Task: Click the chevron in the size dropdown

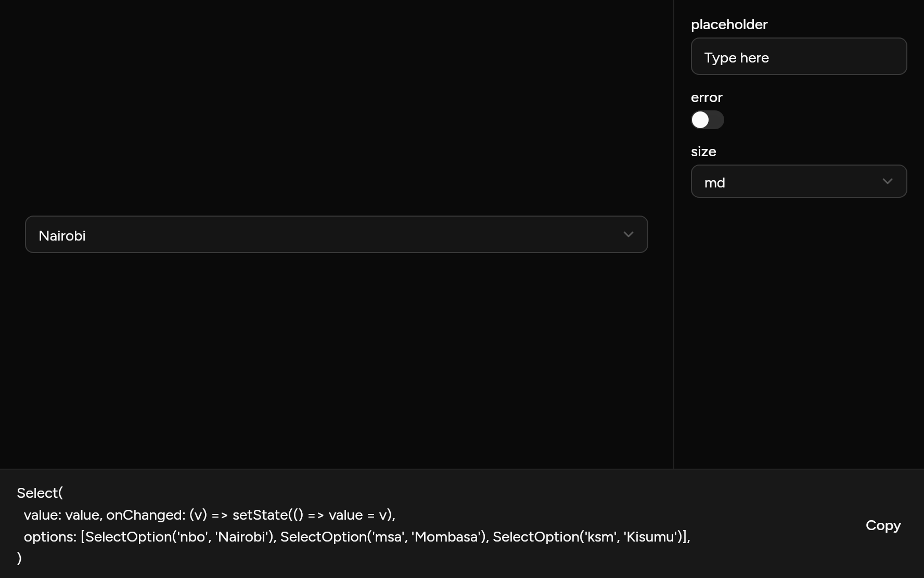Action: (888, 181)
